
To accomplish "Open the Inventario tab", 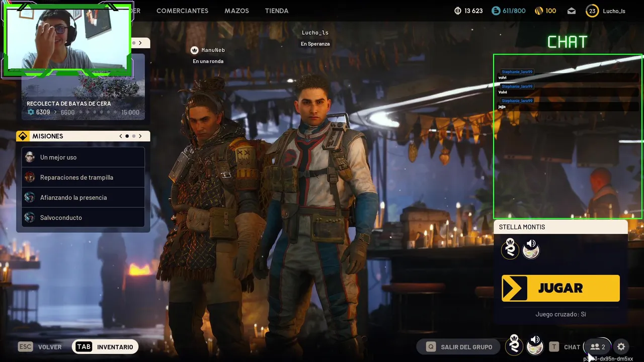I will 105,347.
